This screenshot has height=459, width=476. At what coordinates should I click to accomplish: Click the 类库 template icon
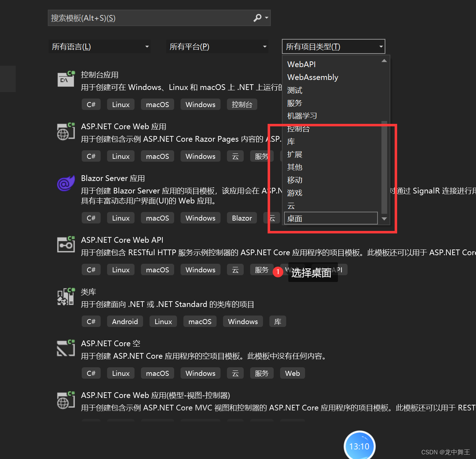pos(66,297)
